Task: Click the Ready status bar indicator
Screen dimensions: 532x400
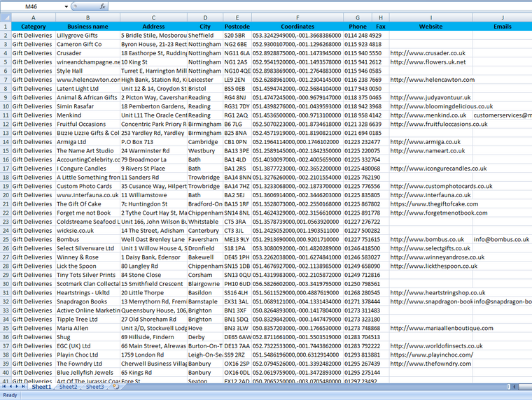Action: (10, 395)
